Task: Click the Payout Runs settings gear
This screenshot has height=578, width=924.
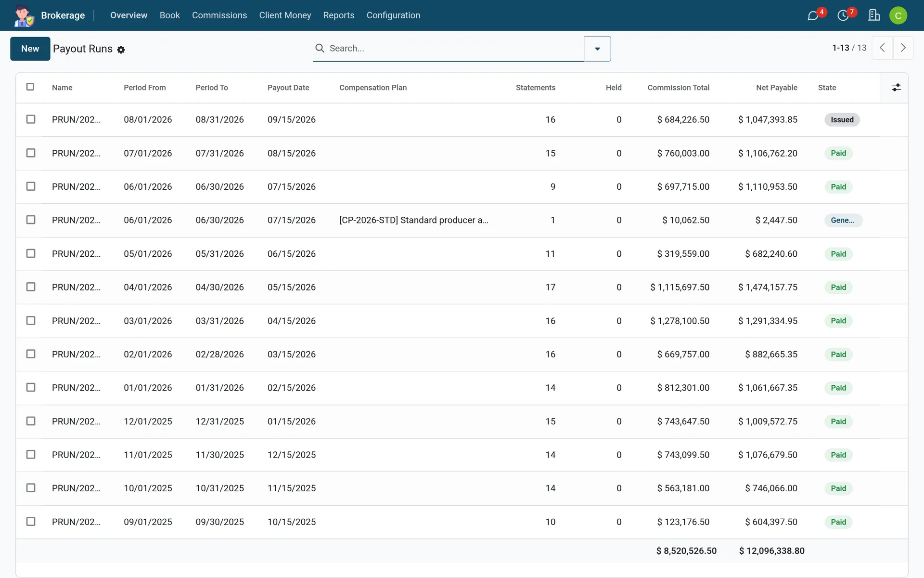Action: click(x=121, y=50)
